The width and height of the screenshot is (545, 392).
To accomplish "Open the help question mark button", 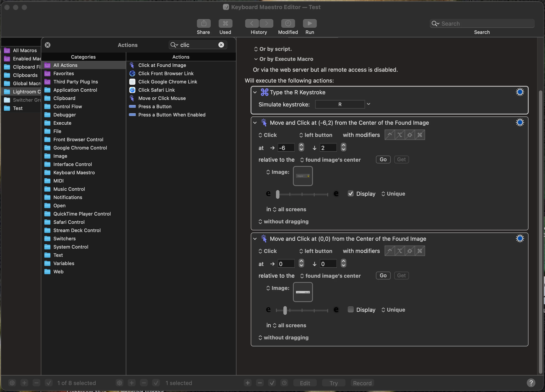I will [x=531, y=383].
